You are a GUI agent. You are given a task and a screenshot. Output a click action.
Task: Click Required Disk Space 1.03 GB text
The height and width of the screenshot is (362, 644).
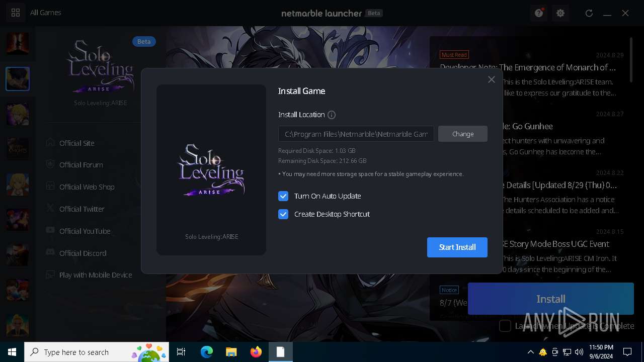point(317,151)
